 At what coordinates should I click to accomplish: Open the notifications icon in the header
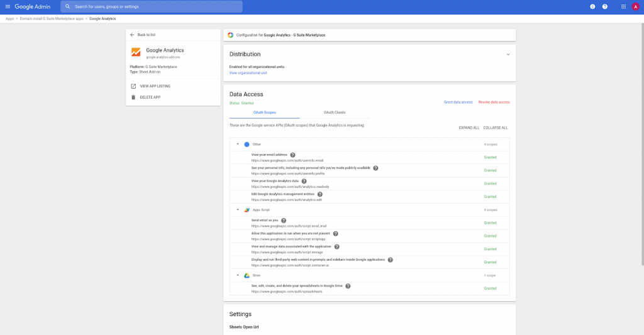pos(592,6)
